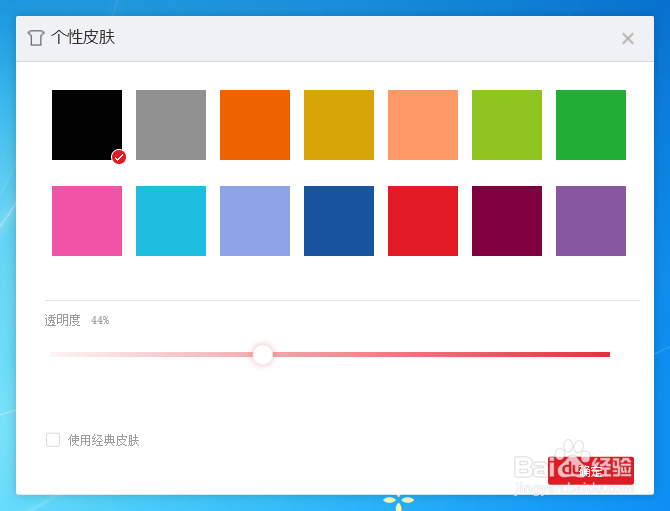Click the 使用经典皮肤 label text
This screenshot has height=511, width=670.
click(x=104, y=440)
